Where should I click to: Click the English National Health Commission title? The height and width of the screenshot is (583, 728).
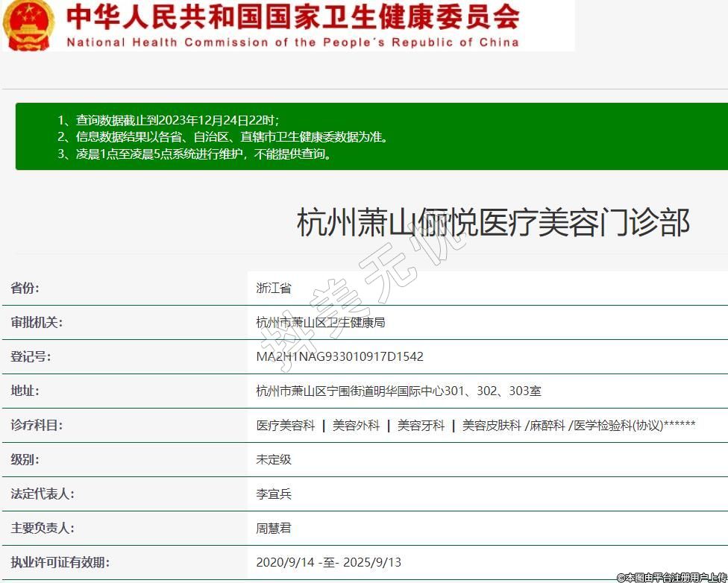pyautogui.click(x=292, y=42)
